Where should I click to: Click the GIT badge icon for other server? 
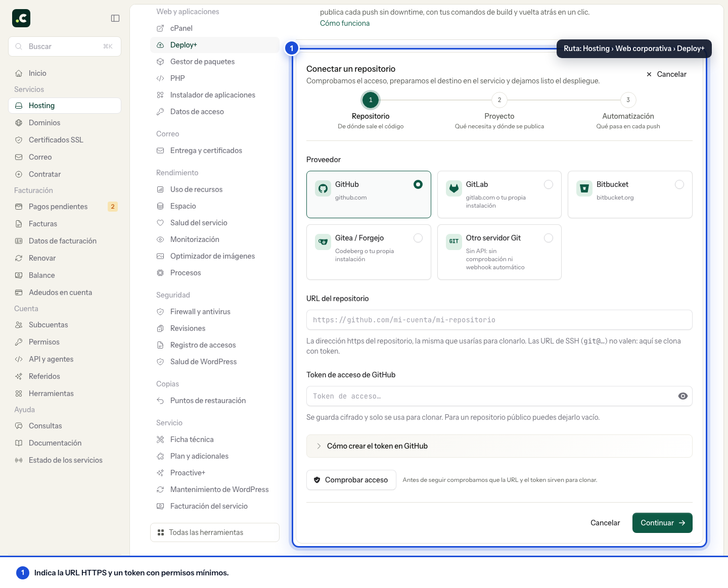tap(454, 241)
